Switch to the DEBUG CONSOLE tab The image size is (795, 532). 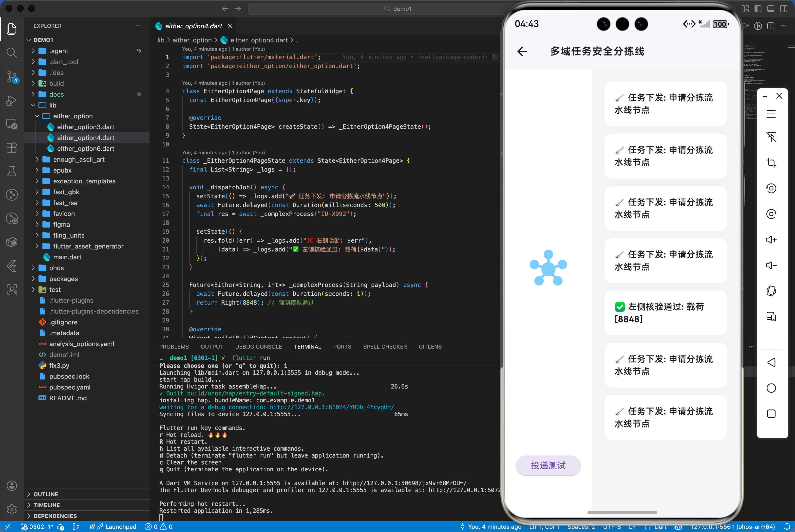click(x=258, y=347)
